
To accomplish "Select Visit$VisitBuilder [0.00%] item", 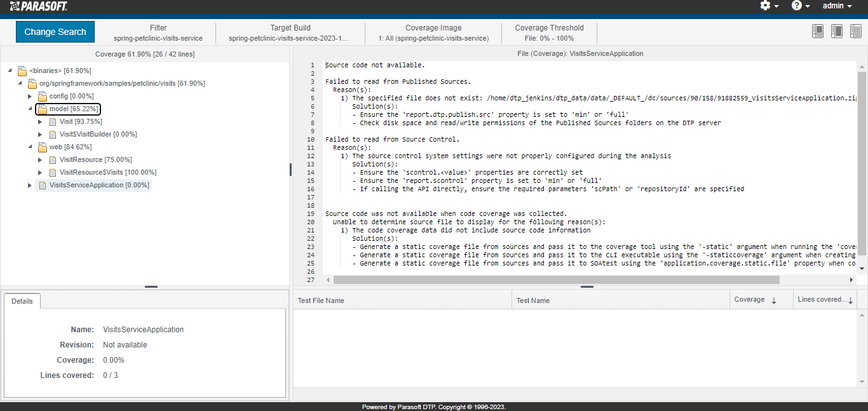I will (98, 134).
